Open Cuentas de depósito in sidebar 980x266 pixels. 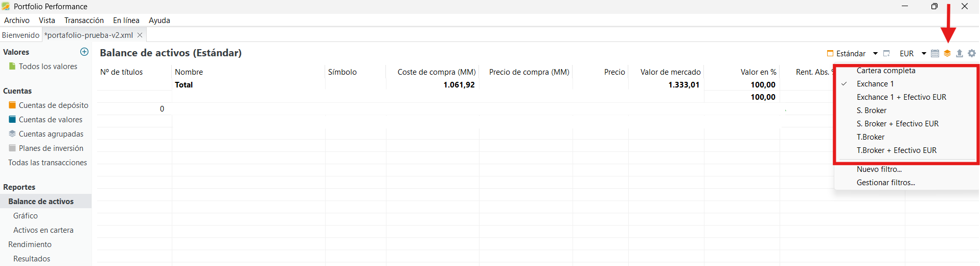(x=53, y=105)
